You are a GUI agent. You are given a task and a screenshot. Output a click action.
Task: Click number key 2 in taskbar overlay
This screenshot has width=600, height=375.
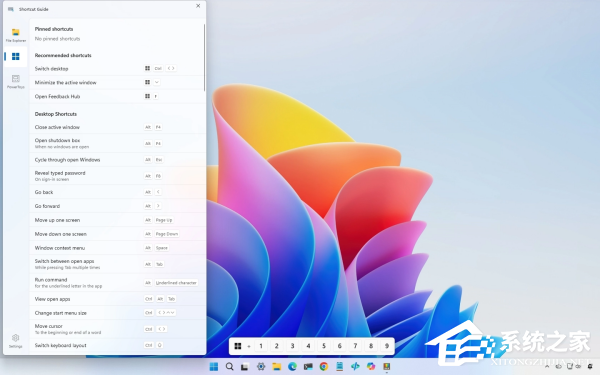coord(277,346)
